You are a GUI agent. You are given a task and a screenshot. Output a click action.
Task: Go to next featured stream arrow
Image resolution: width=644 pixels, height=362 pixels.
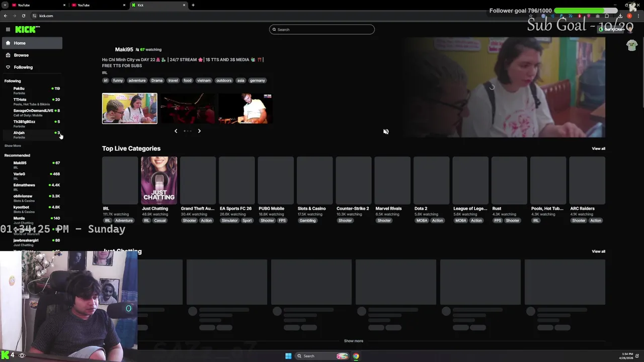coord(199,131)
